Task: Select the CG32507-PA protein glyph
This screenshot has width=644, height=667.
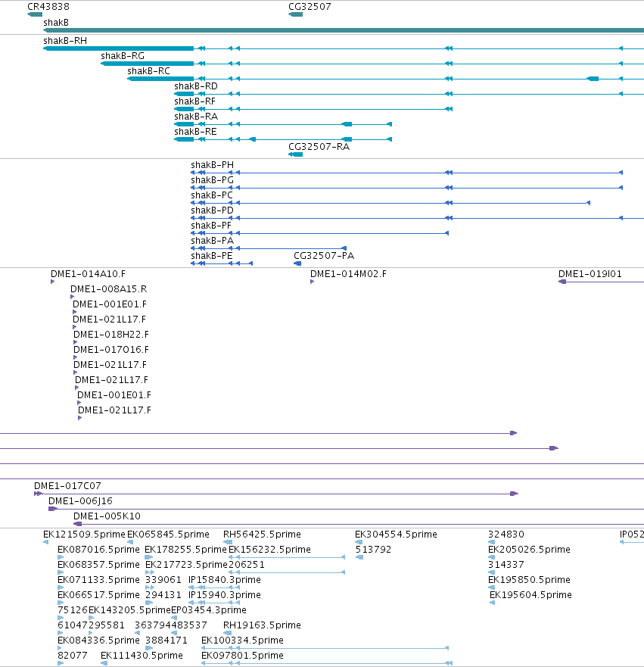Action: pyautogui.click(x=297, y=263)
